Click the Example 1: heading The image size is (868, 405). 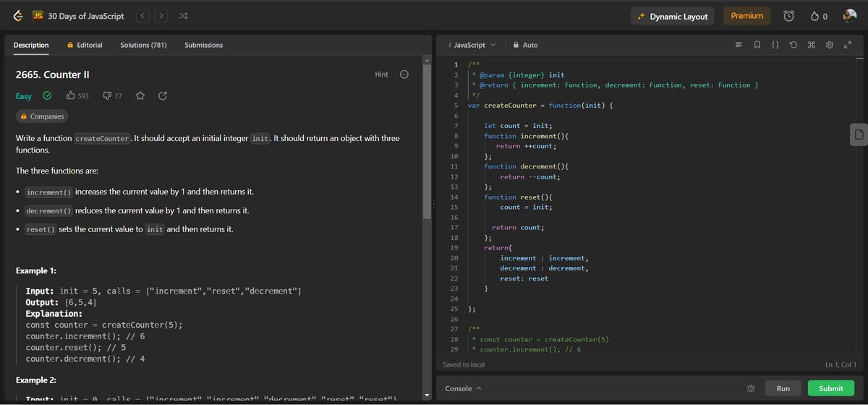point(36,270)
